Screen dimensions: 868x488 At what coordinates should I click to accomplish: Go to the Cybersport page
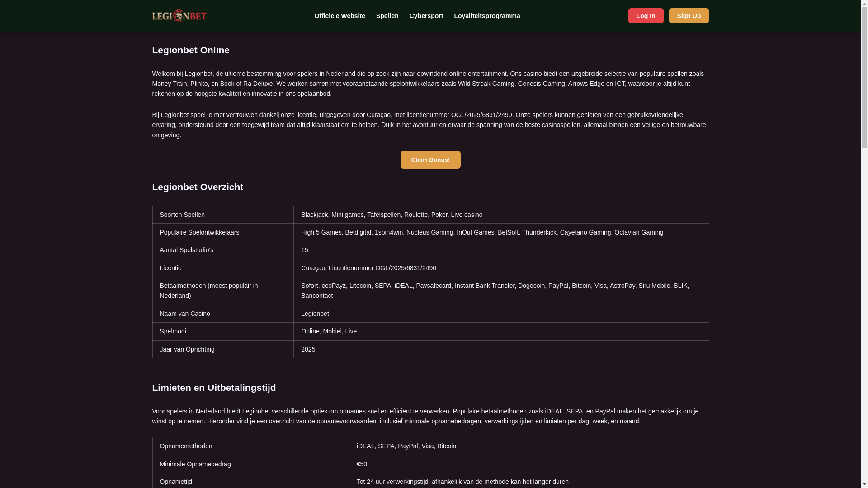click(426, 16)
